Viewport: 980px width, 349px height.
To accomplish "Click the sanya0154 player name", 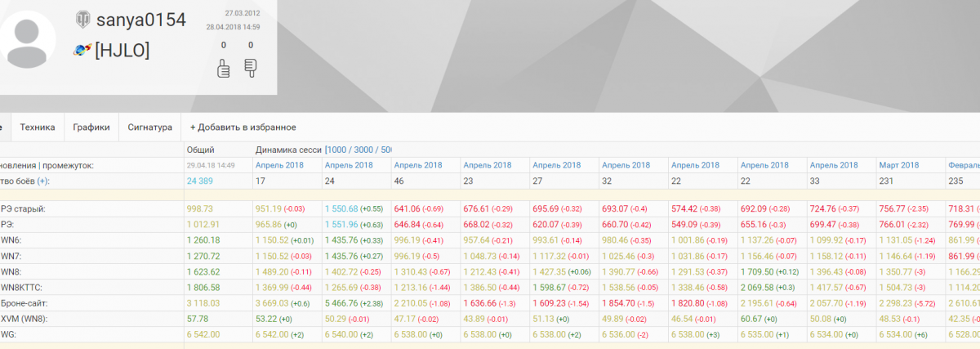I will click(x=140, y=20).
